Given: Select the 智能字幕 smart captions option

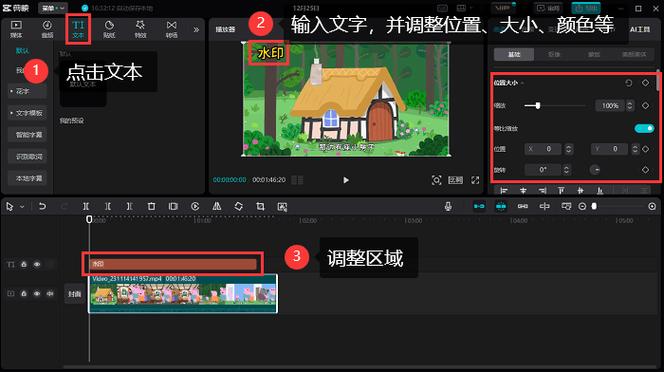Looking at the screenshot, I should click(x=28, y=135).
